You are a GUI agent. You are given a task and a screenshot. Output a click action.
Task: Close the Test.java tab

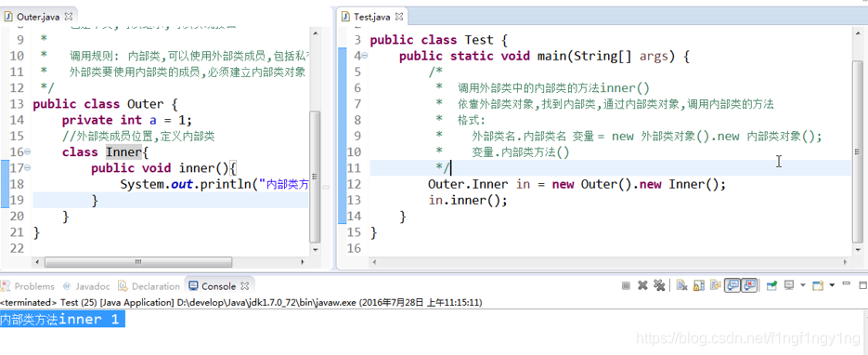tap(398, 17)
